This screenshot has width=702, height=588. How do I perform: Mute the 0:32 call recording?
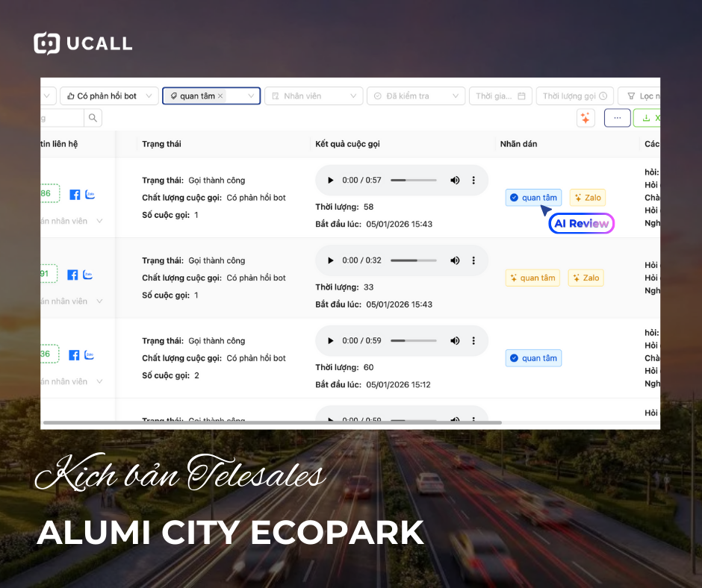pyautogui.click(x=455, y=260)
